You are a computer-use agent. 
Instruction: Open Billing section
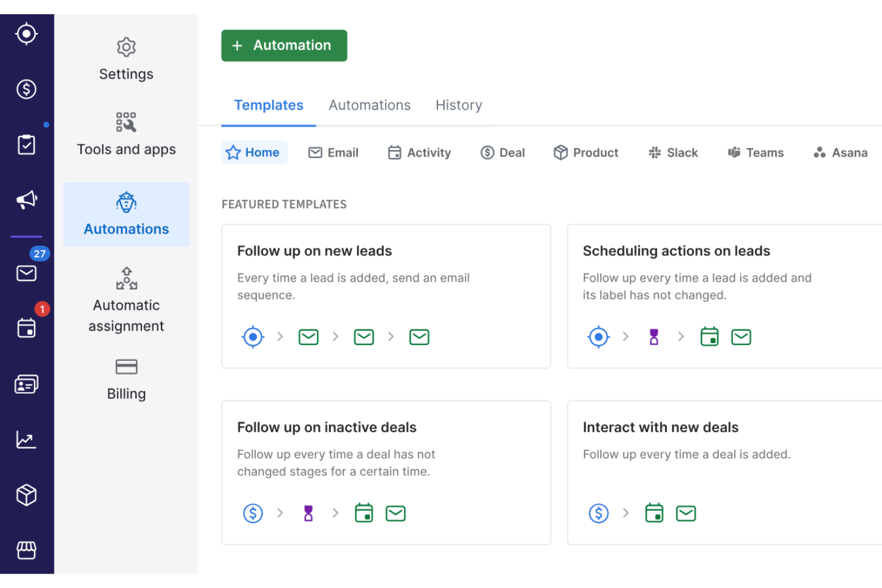pyautogui.click(x=126, y=380)
